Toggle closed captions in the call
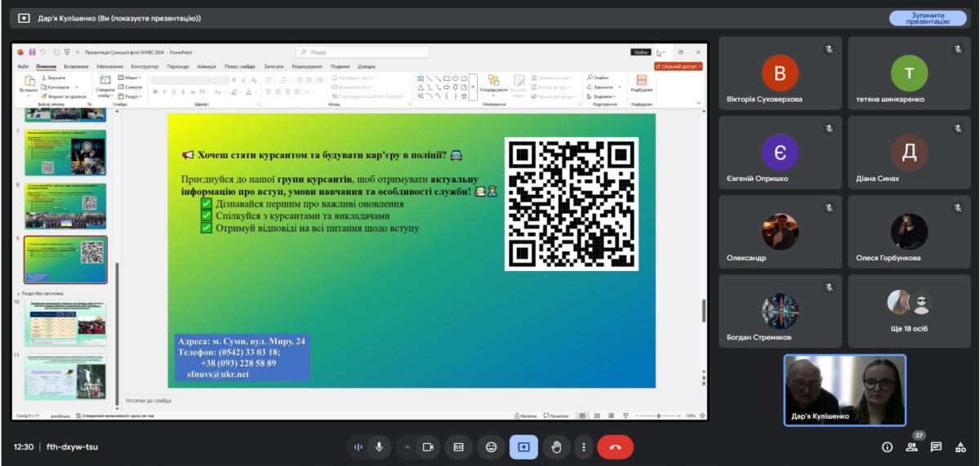 tap(458, 447)
